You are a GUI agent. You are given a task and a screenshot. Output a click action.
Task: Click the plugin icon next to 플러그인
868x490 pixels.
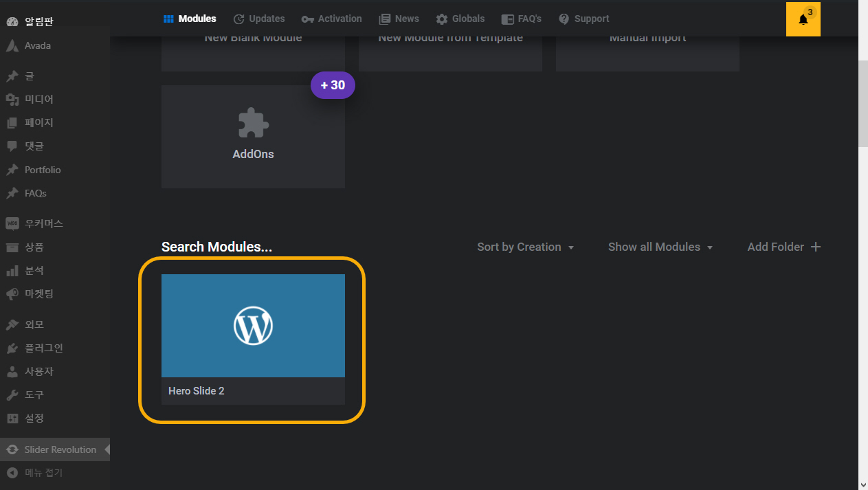12,348
